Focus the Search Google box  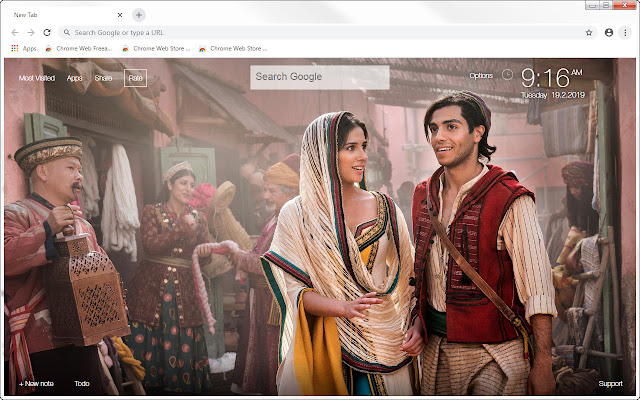point(320,77)
